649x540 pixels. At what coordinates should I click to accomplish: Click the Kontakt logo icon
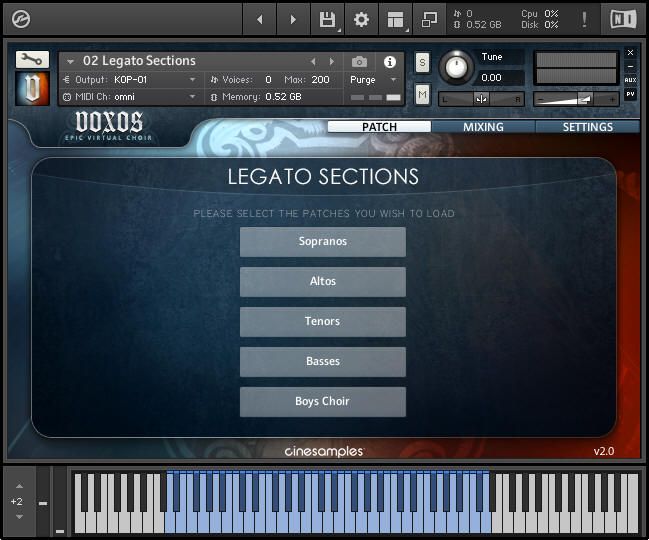click(x=21, y=19)
